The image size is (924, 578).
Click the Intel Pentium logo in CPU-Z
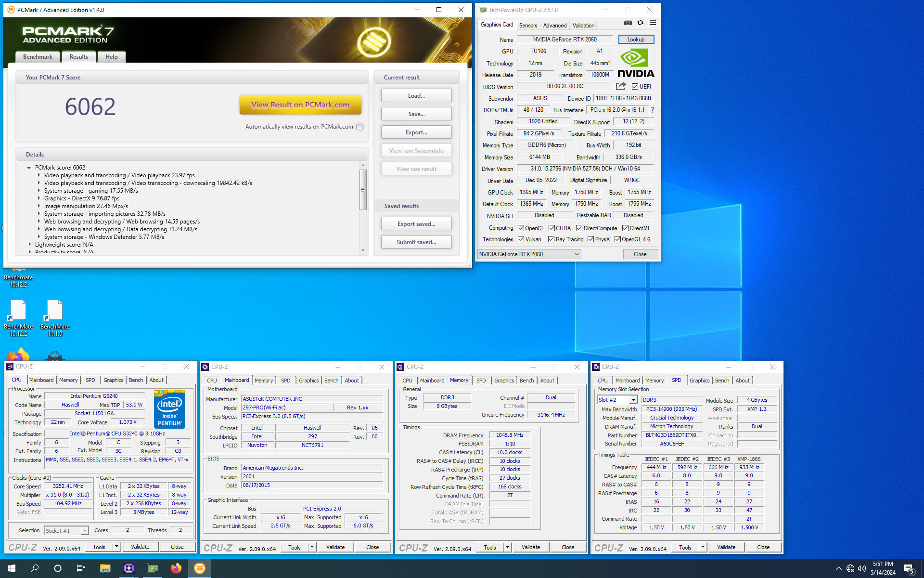169,408
